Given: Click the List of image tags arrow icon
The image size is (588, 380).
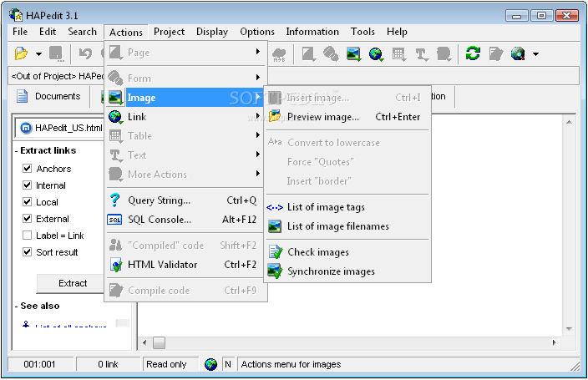Looking at the screenshot, I should click(x=275, y=207).
